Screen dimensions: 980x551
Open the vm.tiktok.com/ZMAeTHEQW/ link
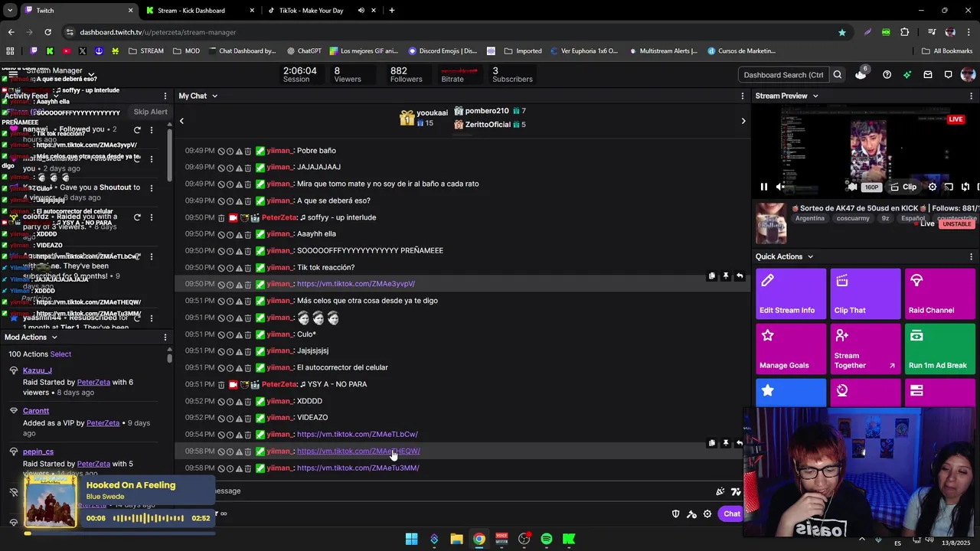(x=358, y=451)
